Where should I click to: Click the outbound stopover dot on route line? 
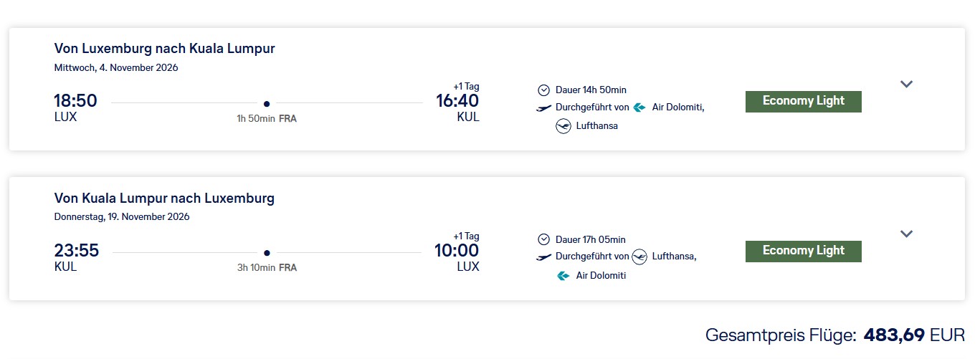click(x=267, y=103)
